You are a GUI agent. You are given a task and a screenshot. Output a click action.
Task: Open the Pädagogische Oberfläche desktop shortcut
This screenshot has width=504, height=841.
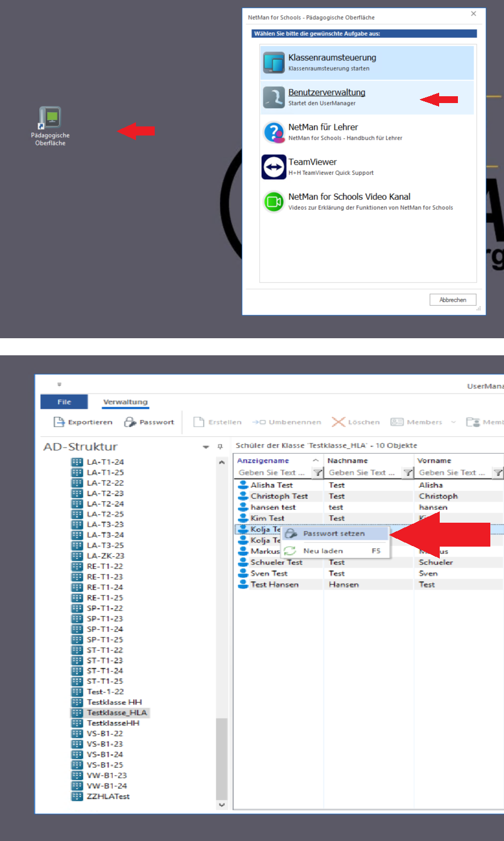tap(51, 118)
